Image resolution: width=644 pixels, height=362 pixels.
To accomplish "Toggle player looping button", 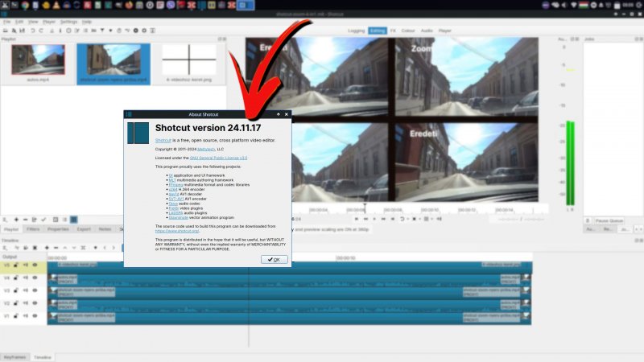I will click(x=402, y=219).
